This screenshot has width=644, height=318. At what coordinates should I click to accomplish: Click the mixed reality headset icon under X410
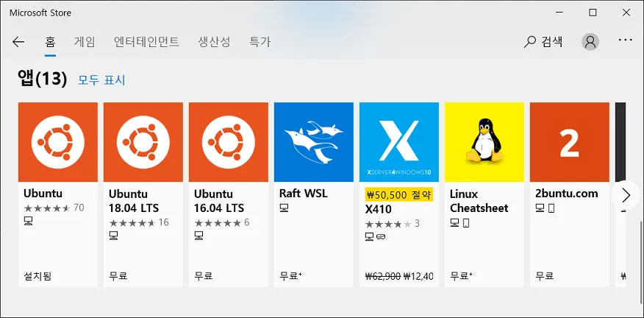tap(380, 236)
